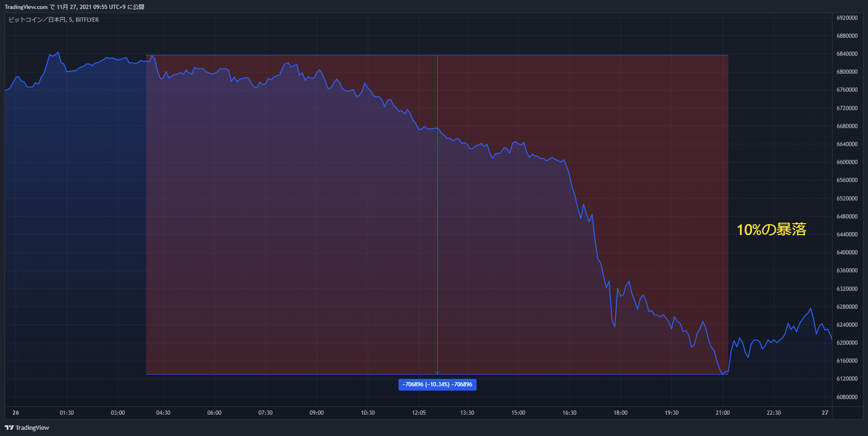Click the yellow 10%の暴落 annotation text
Viewport: 868px width, 436px height.
(x=771, y=229)
